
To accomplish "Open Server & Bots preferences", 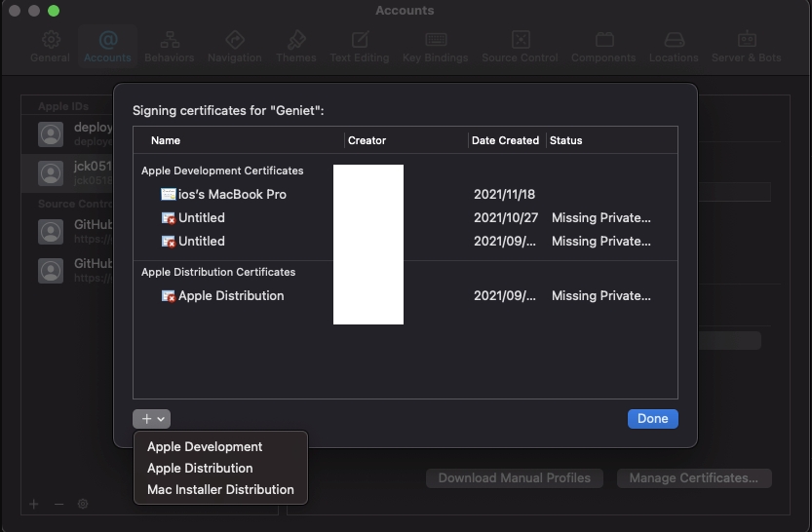I will [746, 46].
